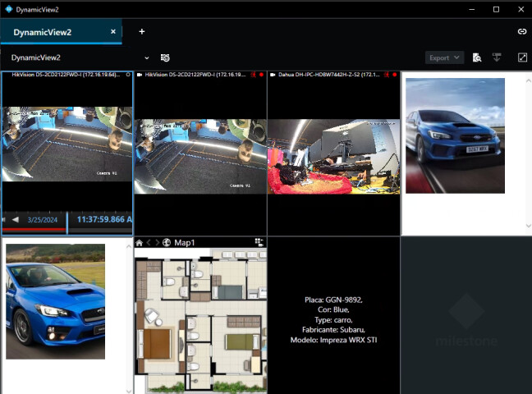The image size is (532, 394).
Task: Click the search icon next to Export
Action: 476,57
